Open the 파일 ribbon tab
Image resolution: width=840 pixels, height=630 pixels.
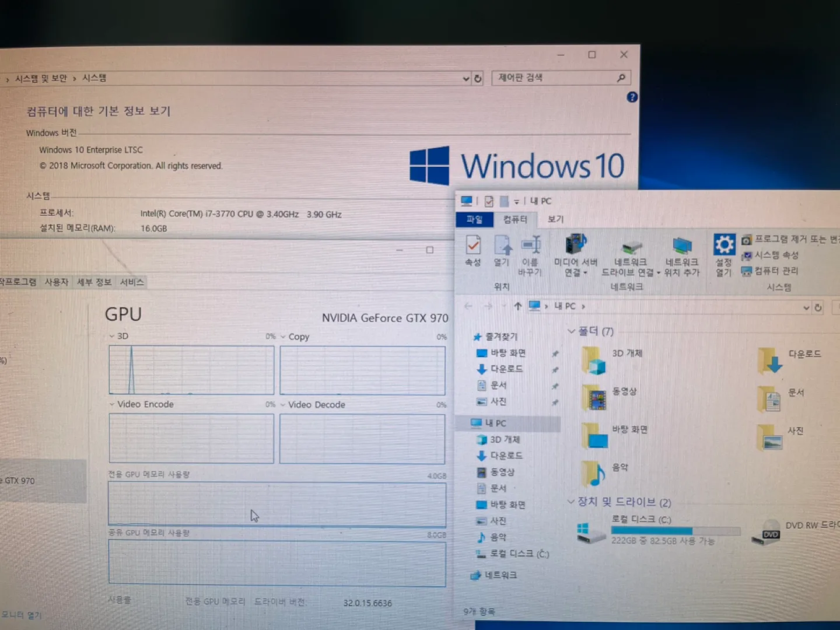point(474,219)
